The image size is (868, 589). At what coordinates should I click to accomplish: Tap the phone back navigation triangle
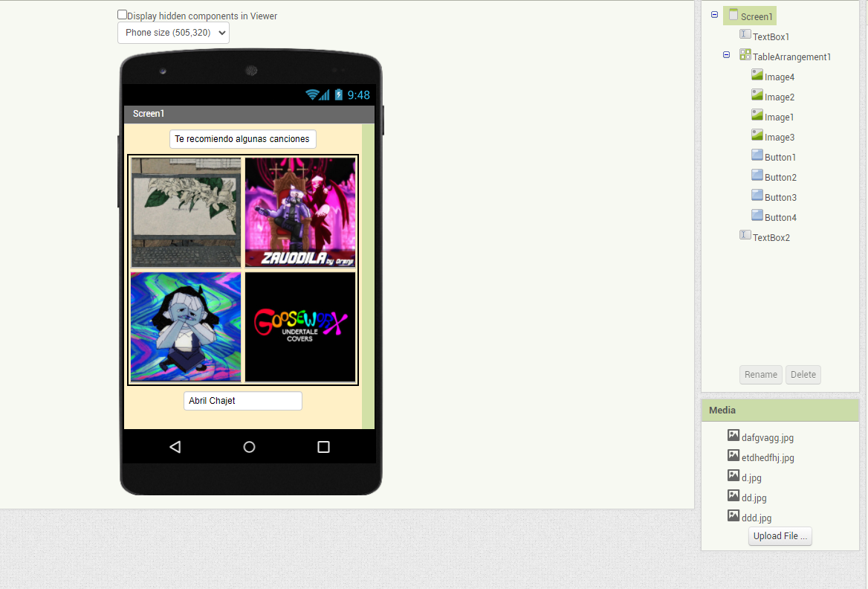[x=175, y=447]
